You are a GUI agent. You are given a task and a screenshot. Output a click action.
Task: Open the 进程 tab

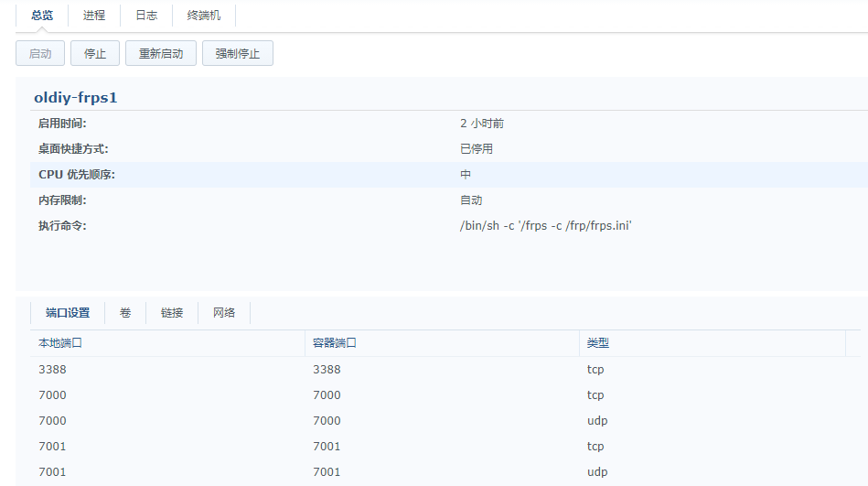[x=94, y=16]
